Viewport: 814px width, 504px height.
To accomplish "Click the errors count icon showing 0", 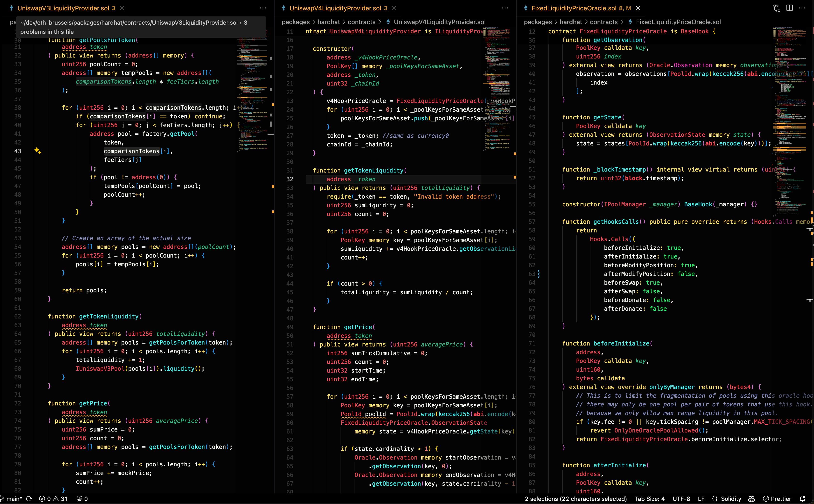I will (45, 499).
